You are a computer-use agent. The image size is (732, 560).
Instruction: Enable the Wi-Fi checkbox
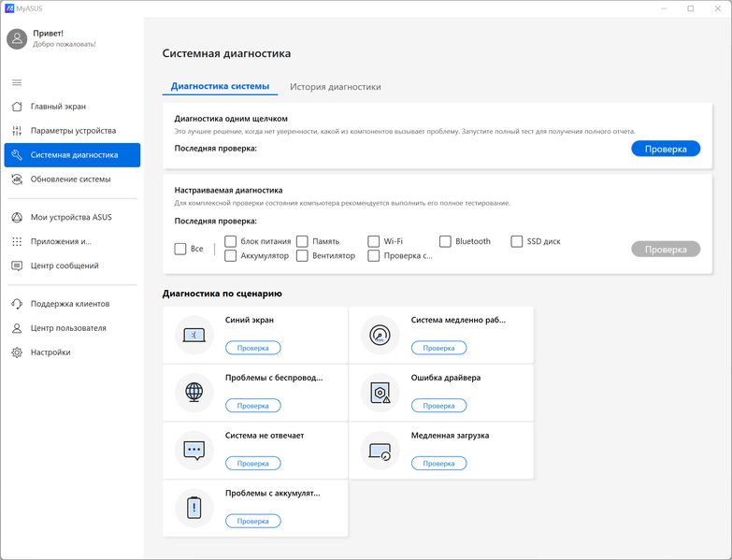(374, 241)
